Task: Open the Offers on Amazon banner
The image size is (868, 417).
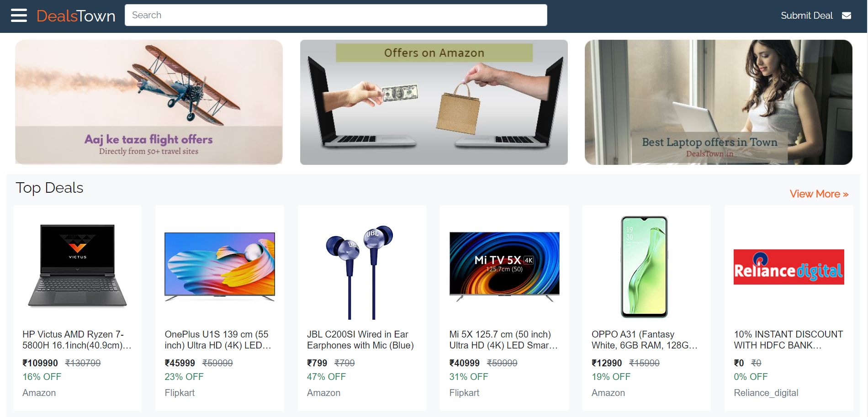Action: point(434,102)
